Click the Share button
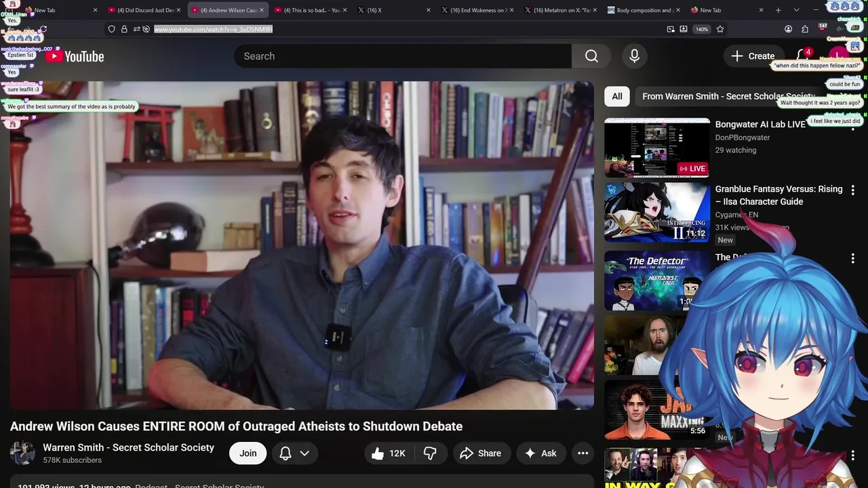The image size is (868, 488). [x=480, y=453]
